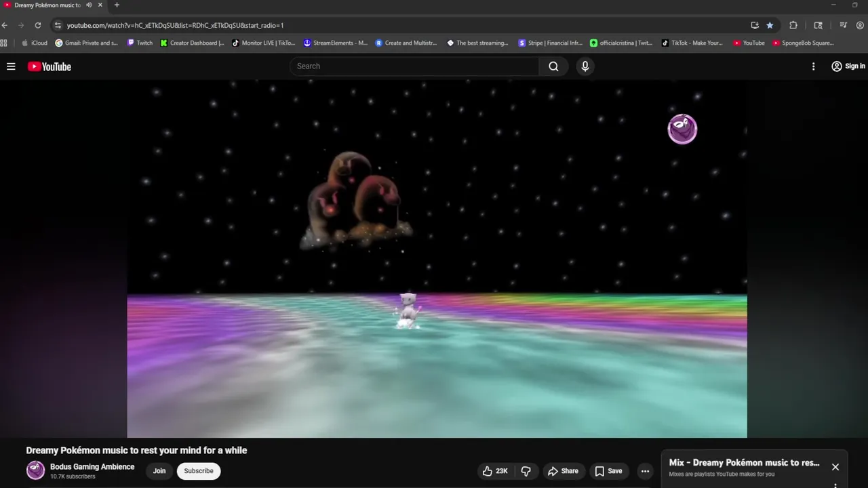Subscribe to Bodus Gaming Ambience
The image size is (868, 488).
[x=199, y=471]
